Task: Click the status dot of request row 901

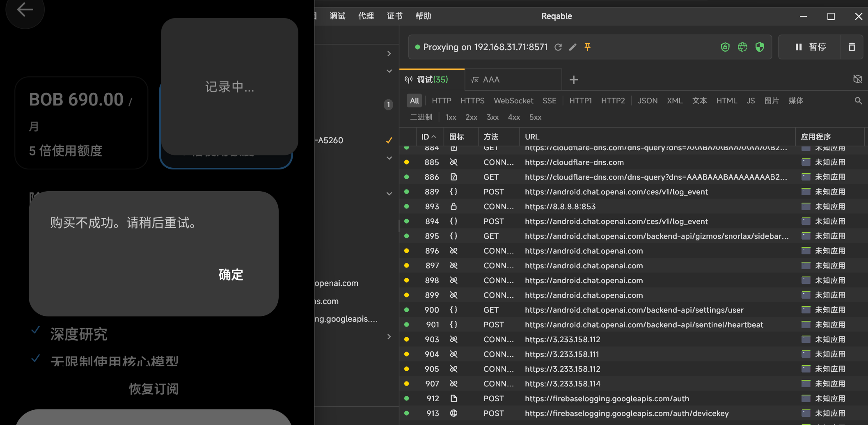Action: pos(406,324)
